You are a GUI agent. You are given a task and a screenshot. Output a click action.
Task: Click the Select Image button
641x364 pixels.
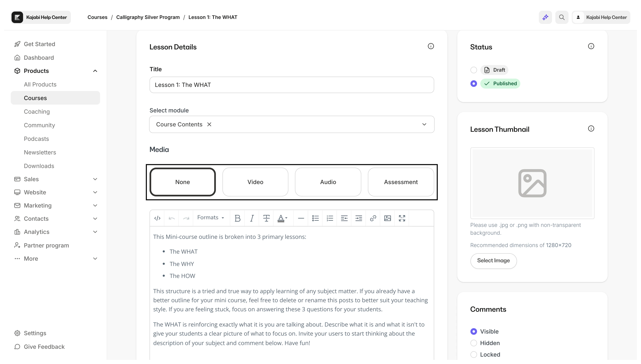click(493, 261)
